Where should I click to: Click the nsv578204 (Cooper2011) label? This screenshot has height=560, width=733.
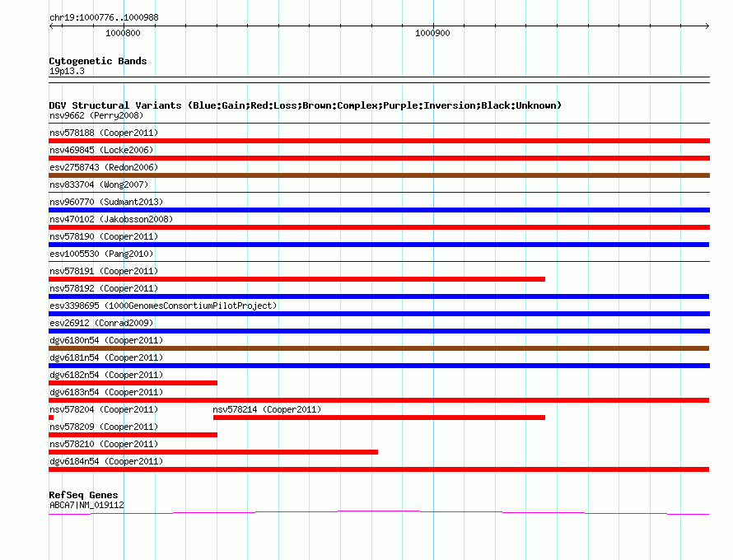coord(104,409)
